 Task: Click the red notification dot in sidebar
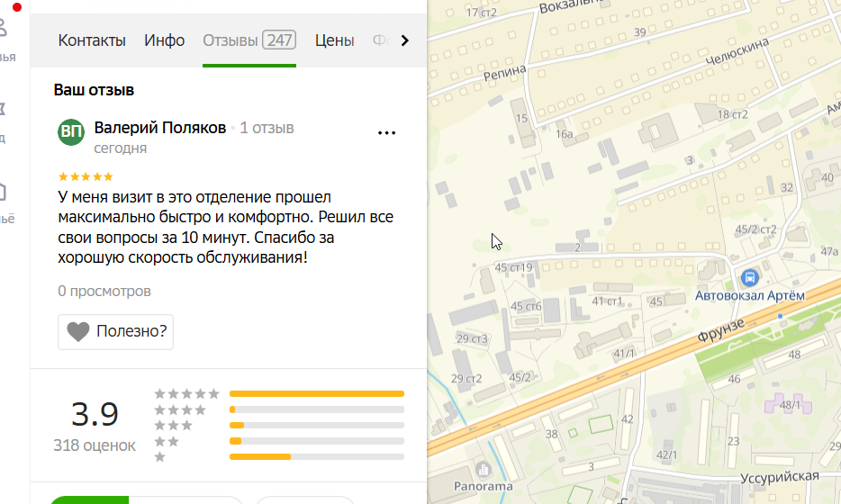coord(17,7)
